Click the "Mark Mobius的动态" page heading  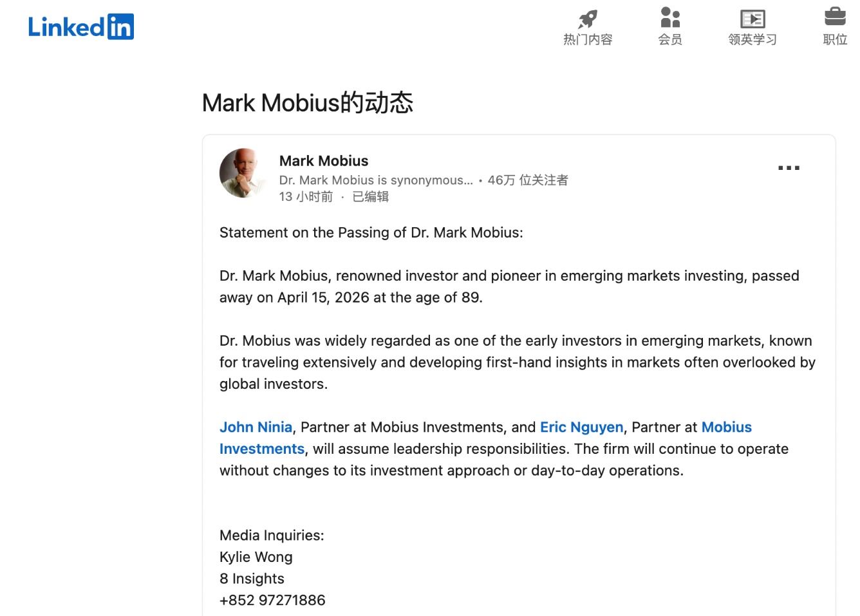tap(308, 103)
